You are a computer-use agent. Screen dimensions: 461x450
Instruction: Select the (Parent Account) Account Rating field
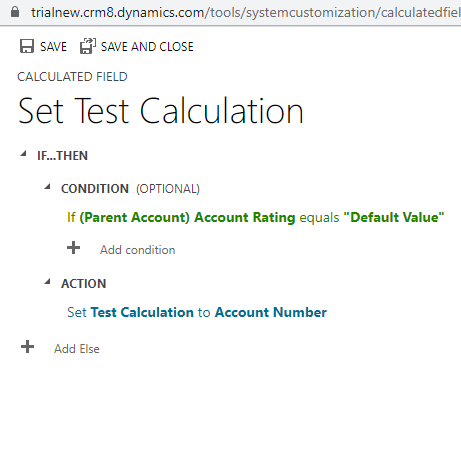click(187, 217)
